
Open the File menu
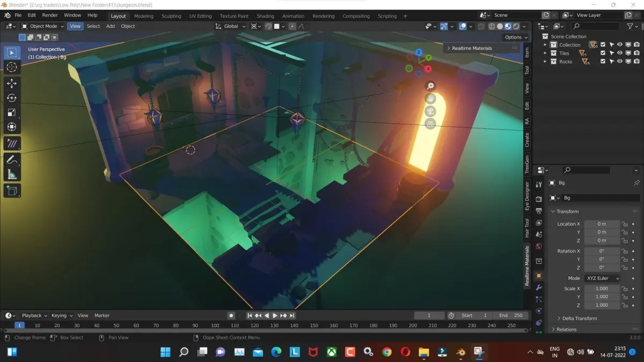18,15
